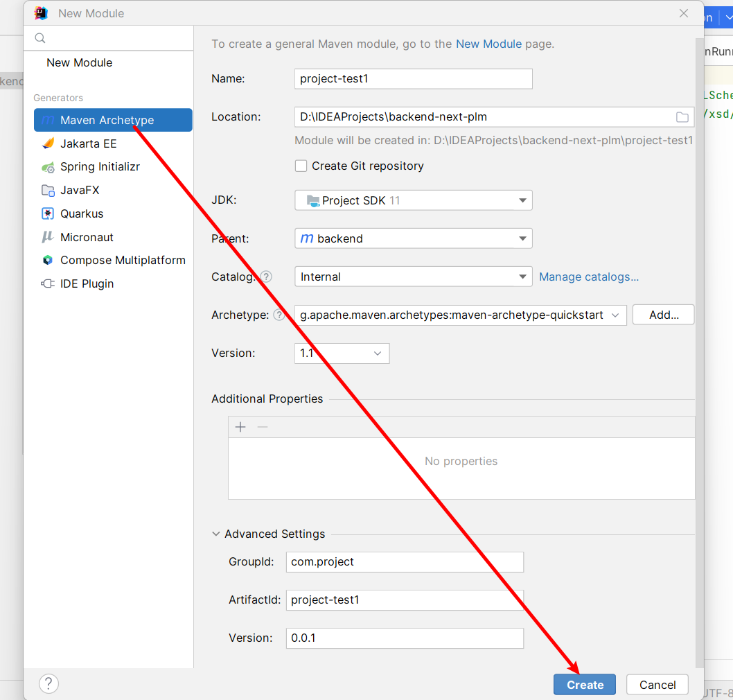Enable the Create Git repository checkbox

[x=301, y=166]
